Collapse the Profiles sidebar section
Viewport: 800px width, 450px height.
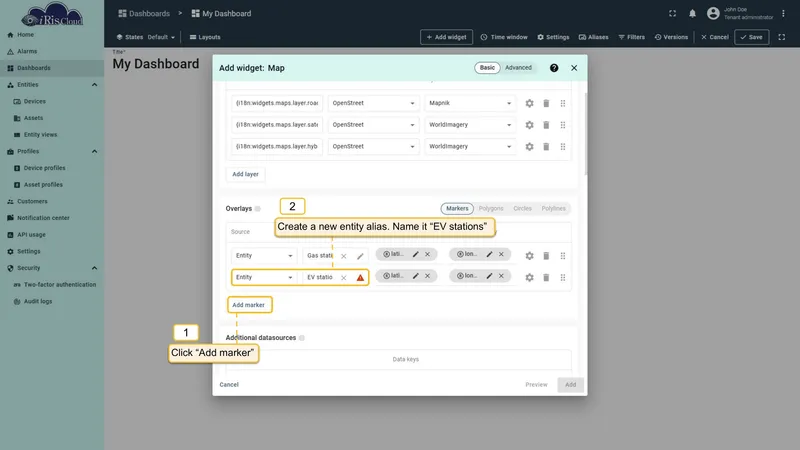coord(94,152)
